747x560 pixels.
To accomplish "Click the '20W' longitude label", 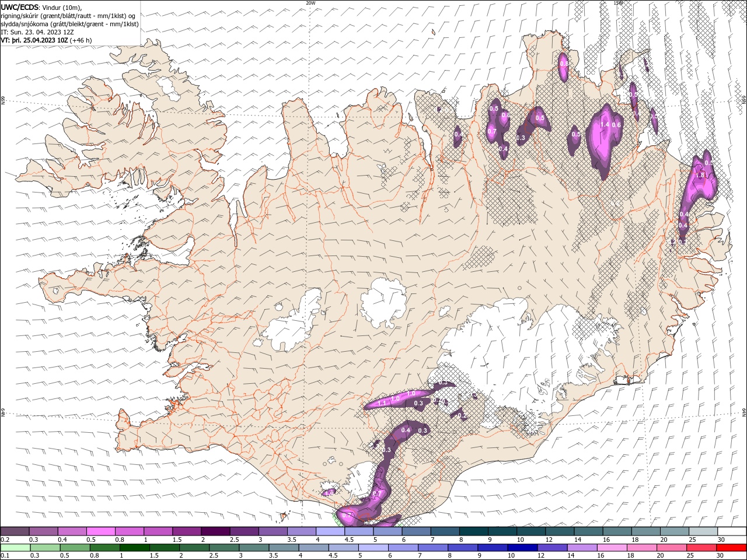I will pos(310,3).
